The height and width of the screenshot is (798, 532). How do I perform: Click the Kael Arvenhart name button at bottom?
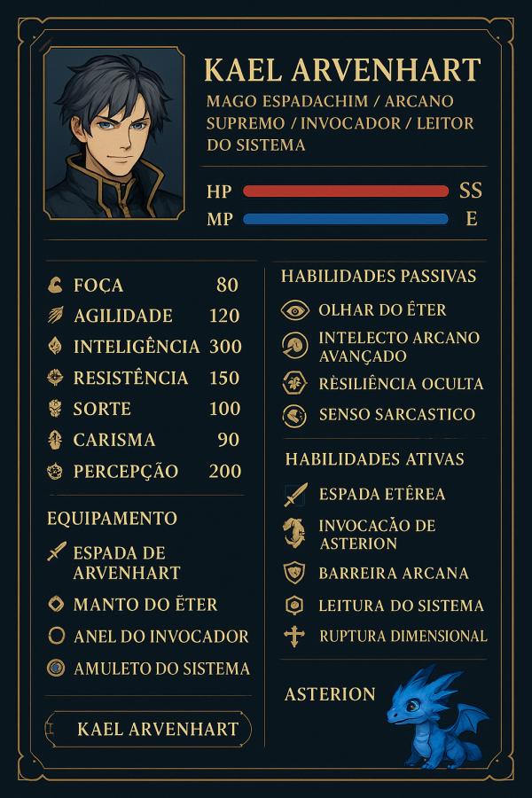pos(148,729)
